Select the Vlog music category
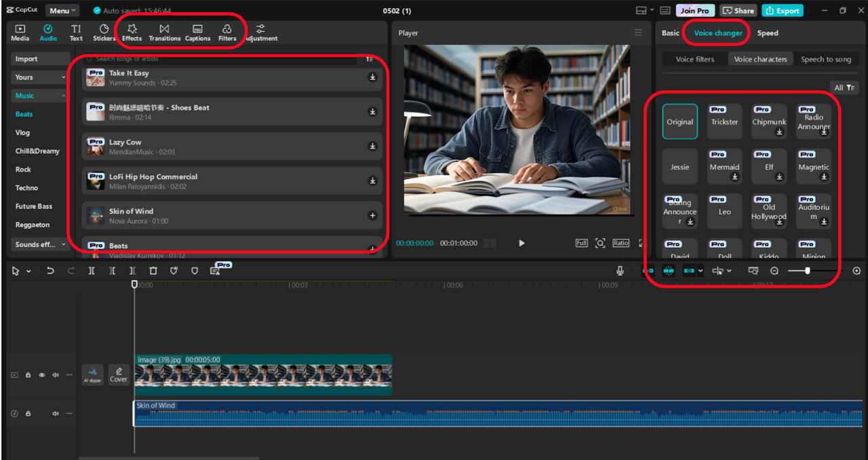Viewport: 868px width, 460px height. click(x=23, y=132)
